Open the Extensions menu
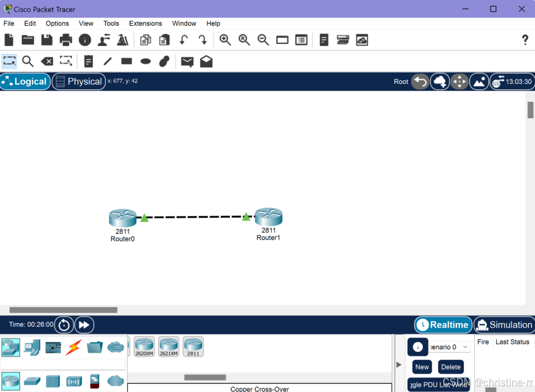Image resolution: width=535 pixels, height=392 pixels. [145, 24]
